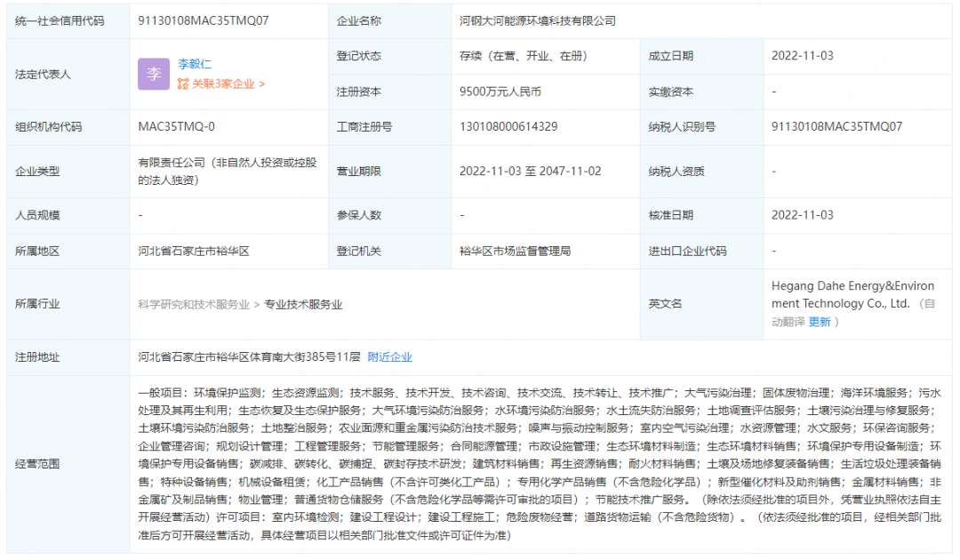Viewport: 960px width, 560px height.
Task: Click the 工商注册号 label cell
Action: point(390,127)
